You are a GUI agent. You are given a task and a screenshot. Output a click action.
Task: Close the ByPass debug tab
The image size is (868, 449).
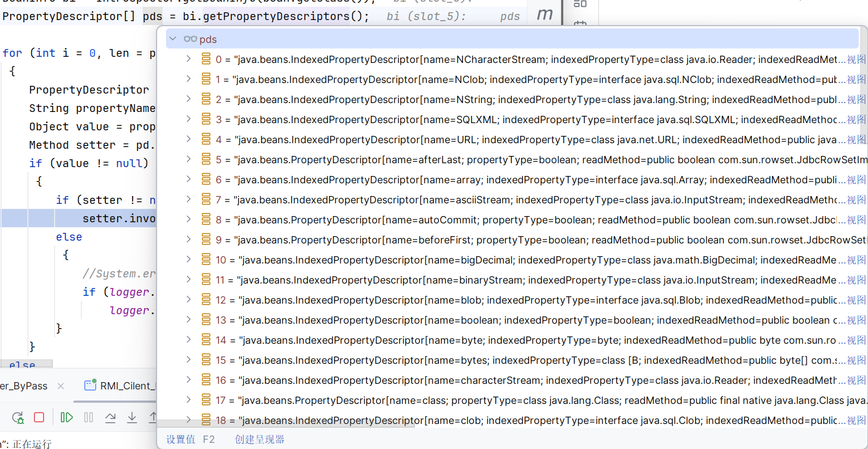click(x=61, y=386)
